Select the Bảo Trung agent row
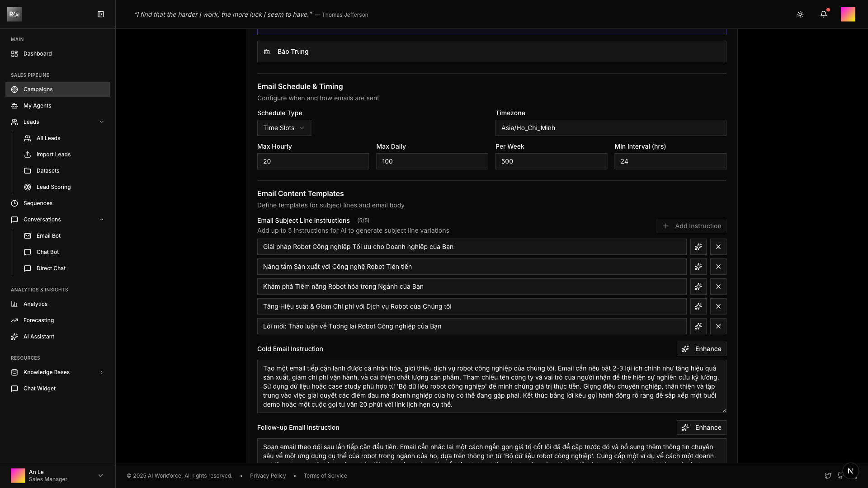This screenshot has height=488, width=868. tap(491, 52)
